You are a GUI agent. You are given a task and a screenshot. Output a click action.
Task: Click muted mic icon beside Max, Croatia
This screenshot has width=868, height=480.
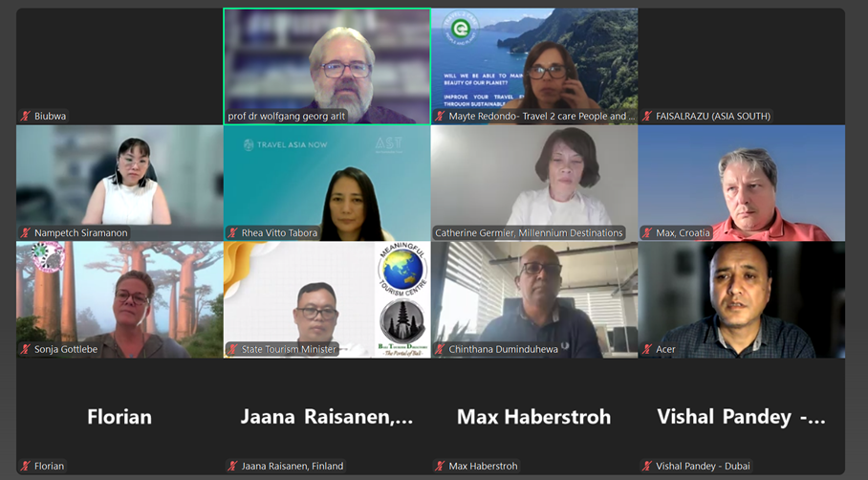646,233
